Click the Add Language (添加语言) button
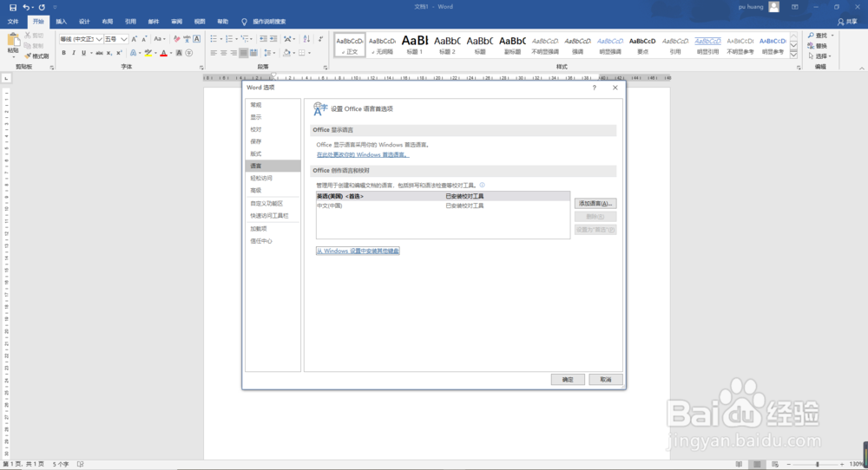Image resolution: width=868 pixels, height=470 pixels. [x=595, y=204]
